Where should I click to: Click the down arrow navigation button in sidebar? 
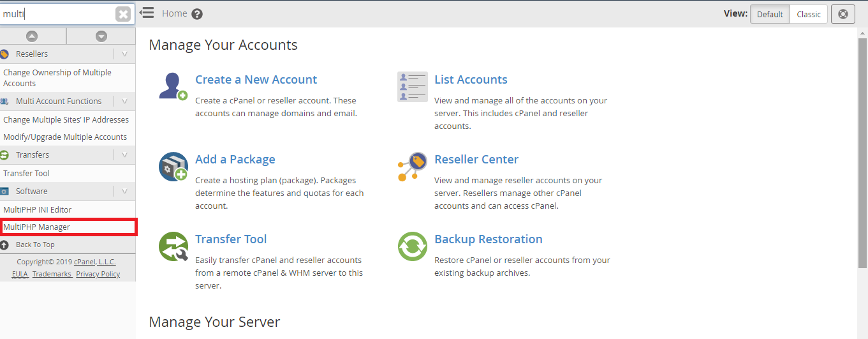click(x=101, y=36)
